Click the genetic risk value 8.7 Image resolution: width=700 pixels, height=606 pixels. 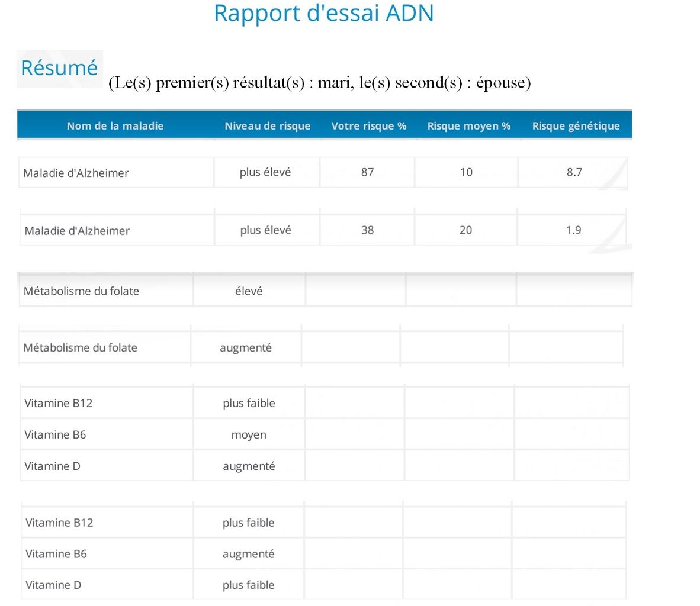574,172
